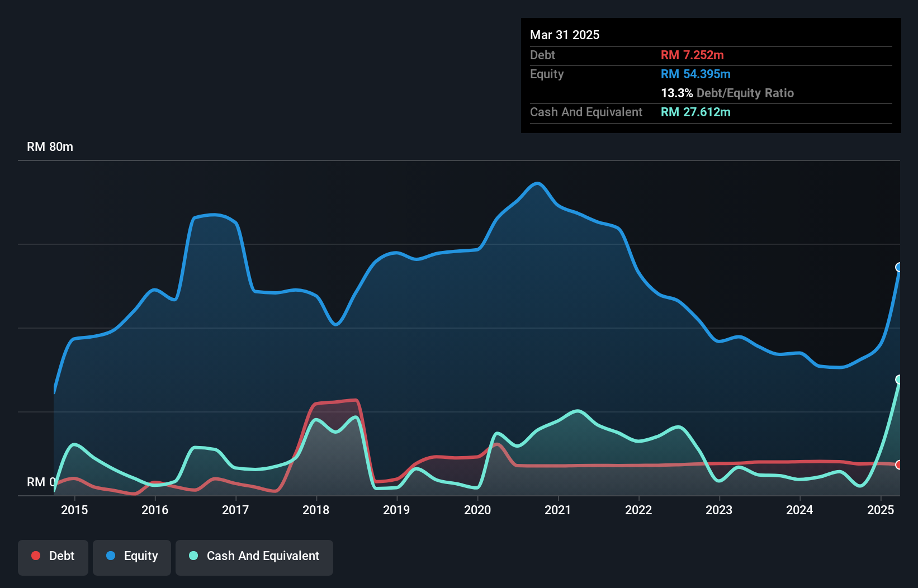Click the Equity endpoint marker at Mar 2025
Screen dimensions: 918x588
click(x=899, y=267)
